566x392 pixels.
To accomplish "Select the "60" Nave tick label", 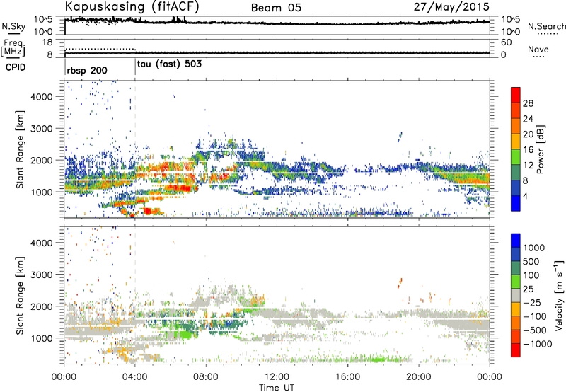I will [506, 42].
